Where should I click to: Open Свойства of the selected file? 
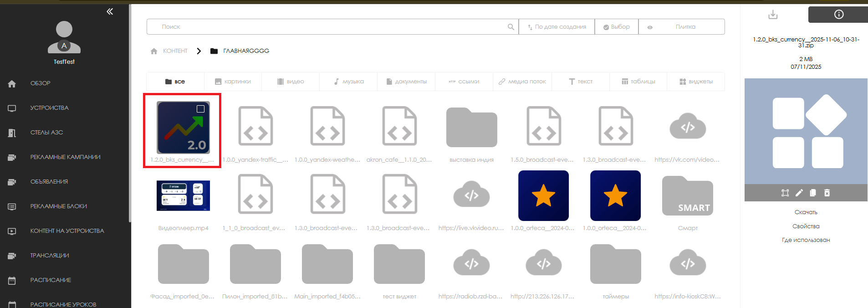coord(806,226)
